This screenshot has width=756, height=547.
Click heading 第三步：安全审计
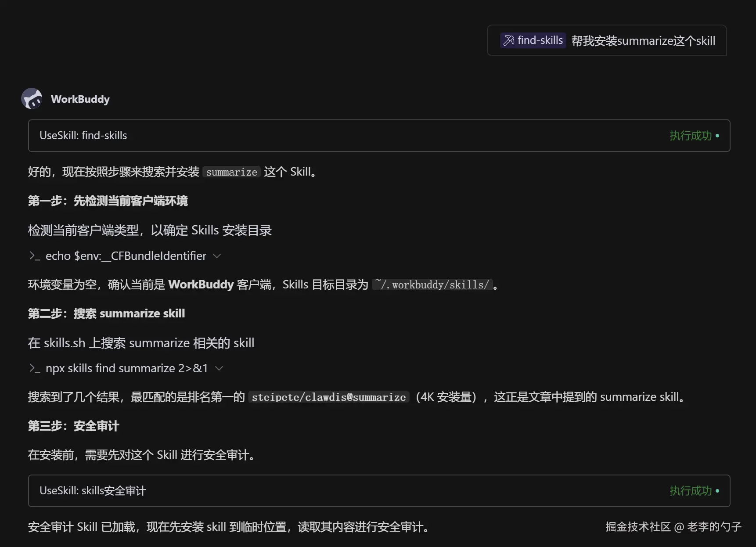(73, 426)
